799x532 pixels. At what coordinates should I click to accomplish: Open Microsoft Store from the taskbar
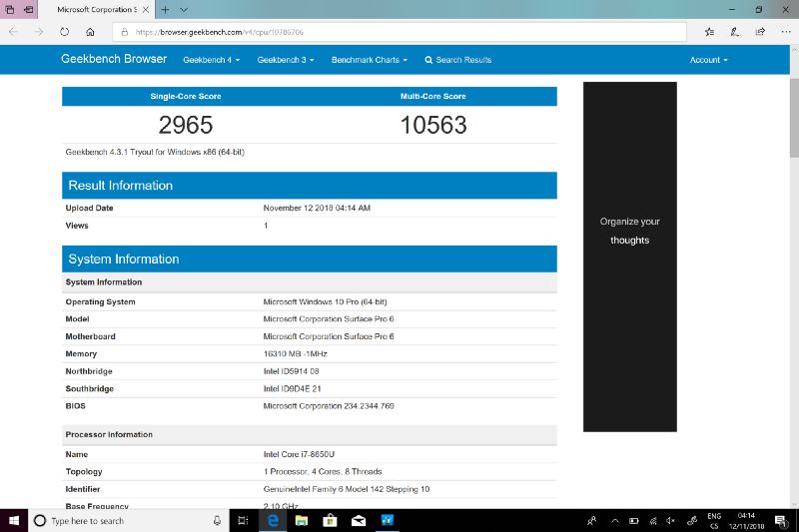point(330,520)
